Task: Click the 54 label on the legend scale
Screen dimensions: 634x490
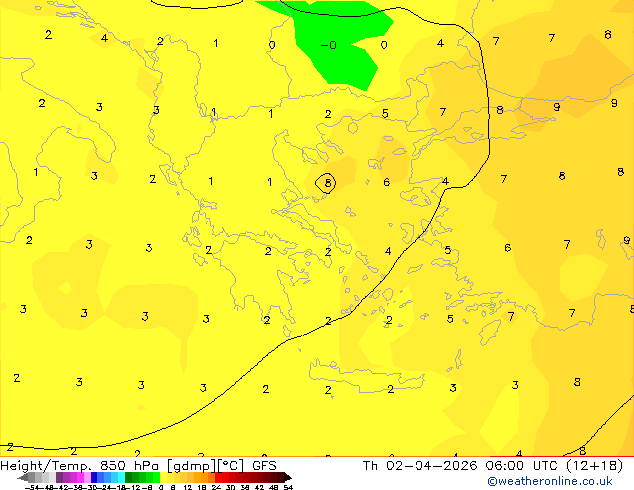Action: (x=288, y=487)
